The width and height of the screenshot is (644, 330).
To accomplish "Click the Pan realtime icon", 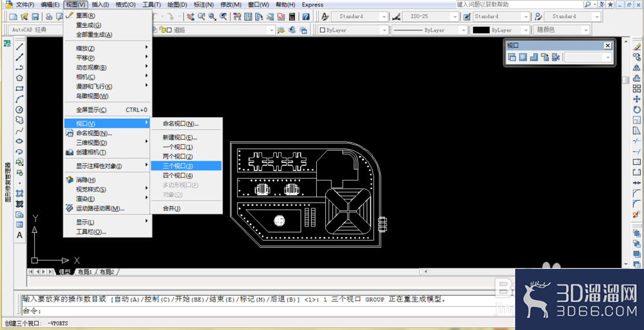I will [191, 17].
